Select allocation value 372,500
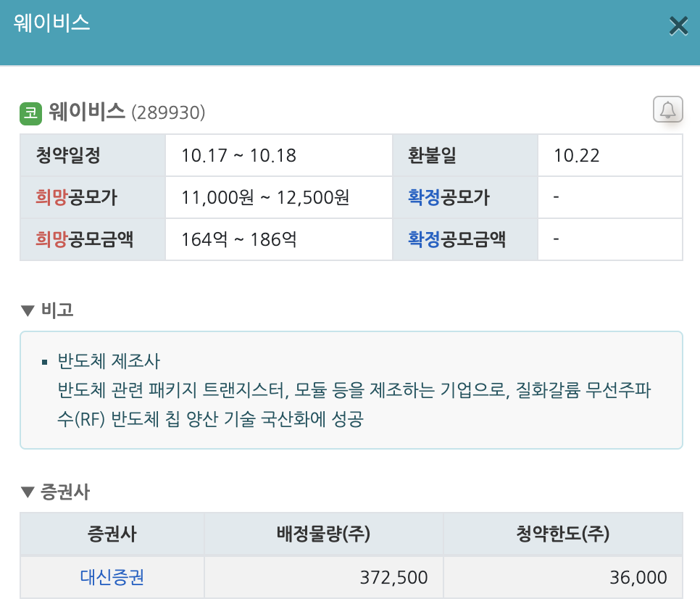This screenshot has height=612, width=700. click(393, 578)
